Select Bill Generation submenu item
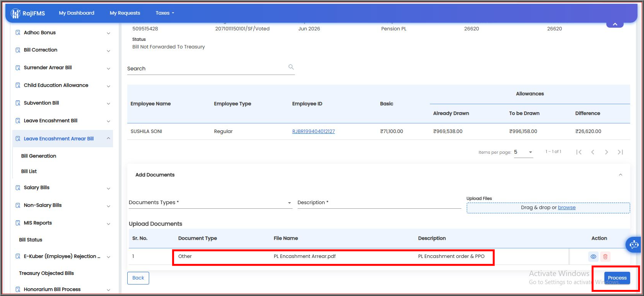This screenshot has width=644, height=296. (38, 156)
